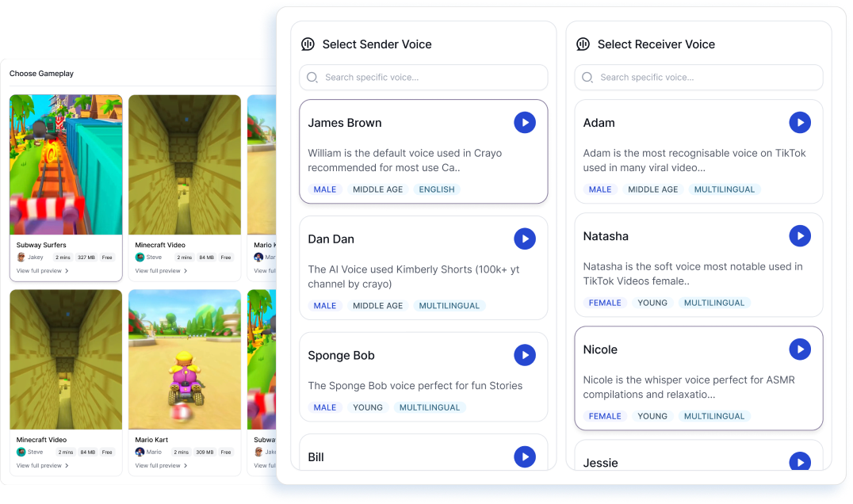Click the FEMALE tag on Natasha
The image size is (853, 504).
(604, 303)
